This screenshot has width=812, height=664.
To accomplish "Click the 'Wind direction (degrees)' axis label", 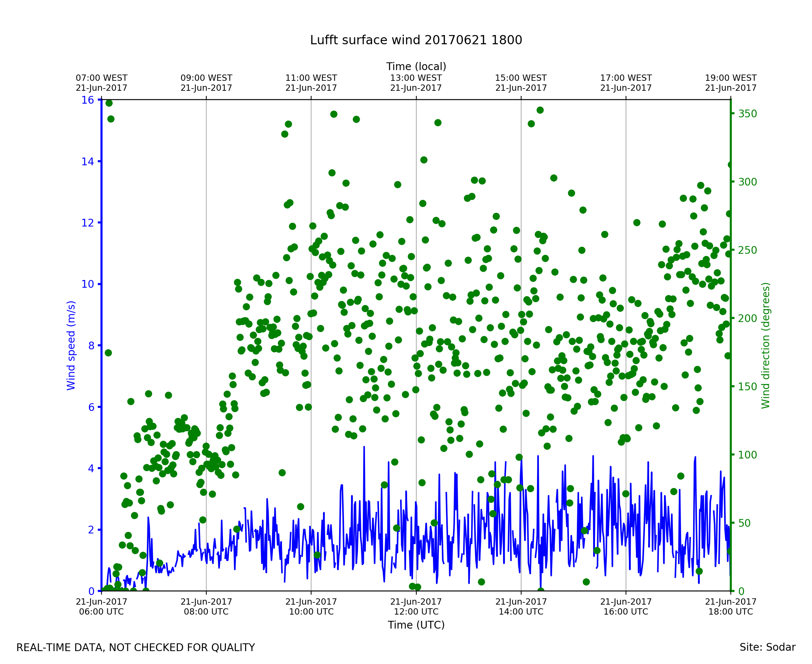I will (766, 345).
